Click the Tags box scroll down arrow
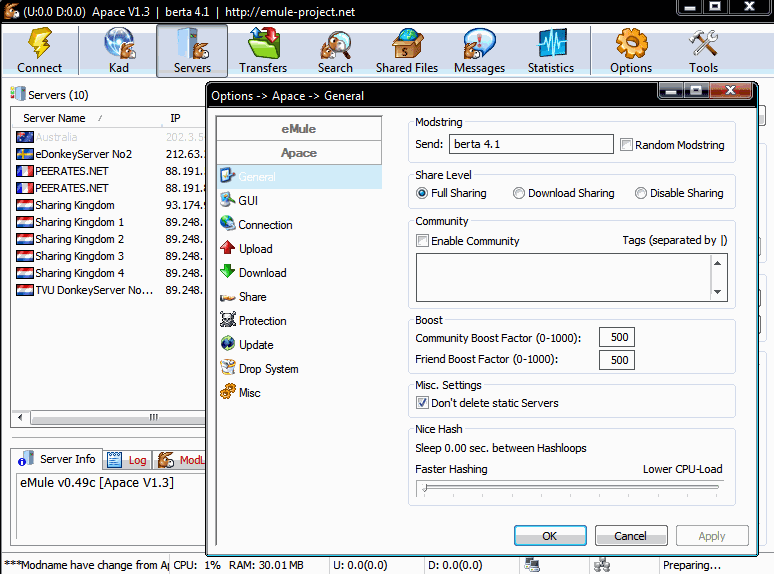 [717, 292]
